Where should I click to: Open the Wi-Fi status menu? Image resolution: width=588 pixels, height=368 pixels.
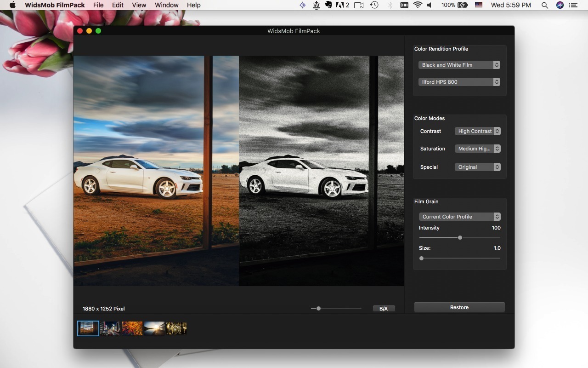click(x=417, y=5)
